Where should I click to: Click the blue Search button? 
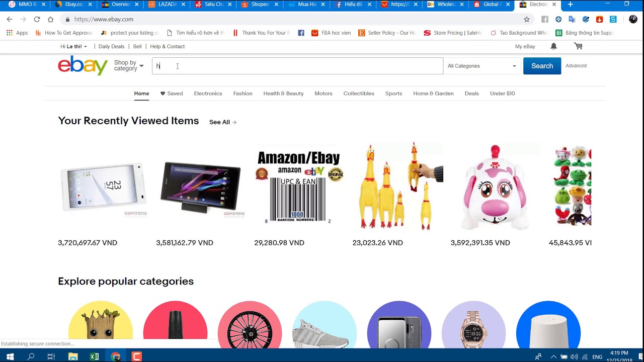tap(542, 66)
